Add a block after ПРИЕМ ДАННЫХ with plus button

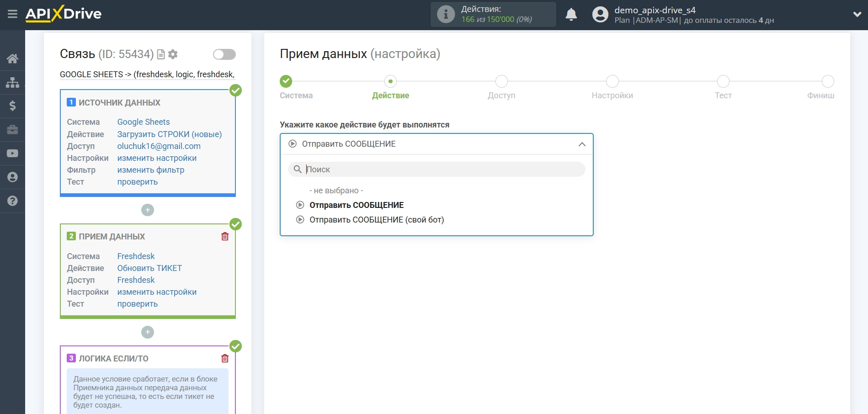148,332
